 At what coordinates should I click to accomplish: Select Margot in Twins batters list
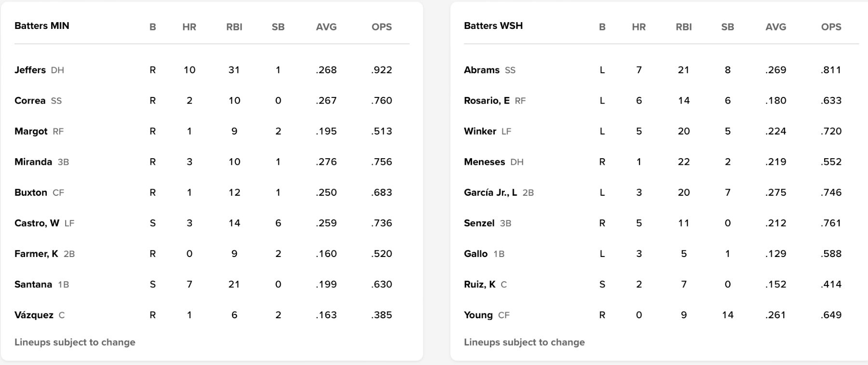pos(31,131)
